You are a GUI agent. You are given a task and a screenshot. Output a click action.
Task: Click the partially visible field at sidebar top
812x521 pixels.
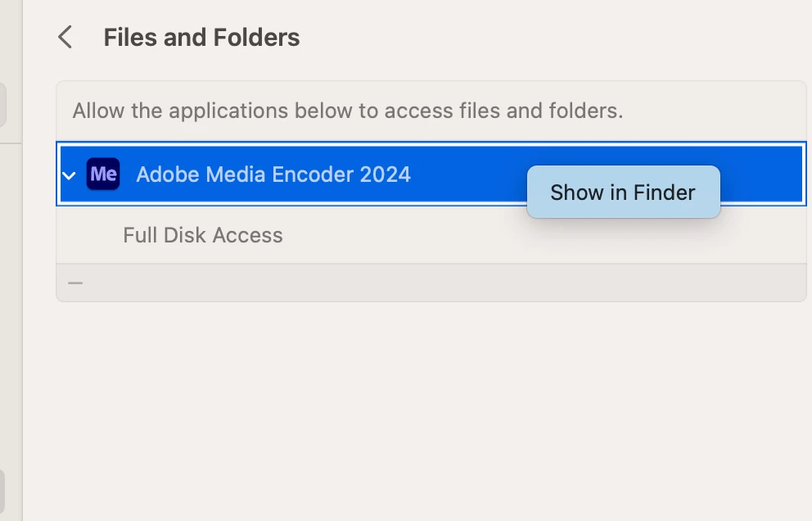click(2, 104)
